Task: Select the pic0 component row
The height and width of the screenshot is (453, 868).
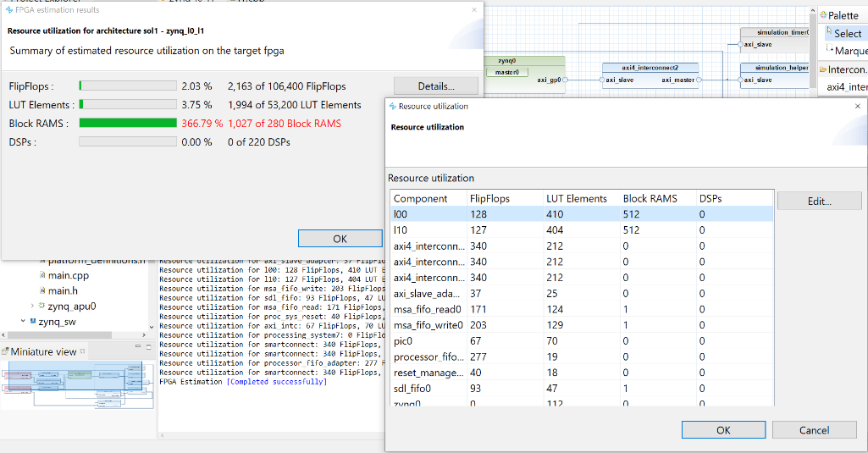Action: [x=582, y=340]
